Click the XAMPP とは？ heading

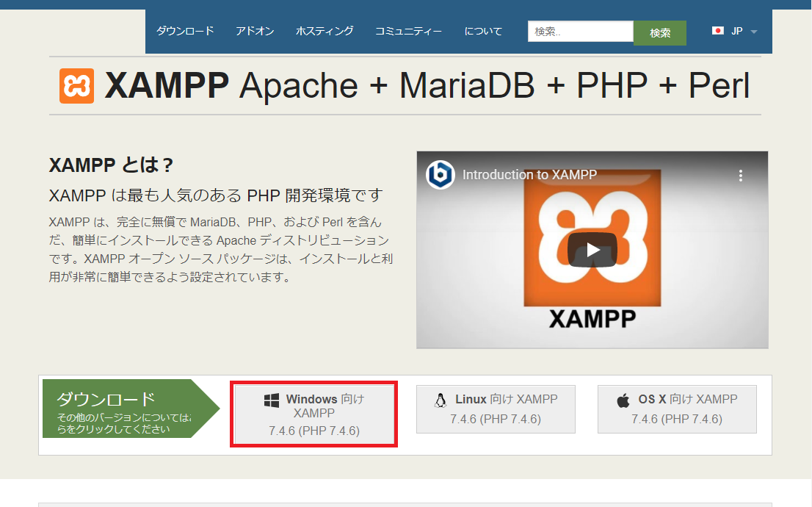[x=111, y=165]
